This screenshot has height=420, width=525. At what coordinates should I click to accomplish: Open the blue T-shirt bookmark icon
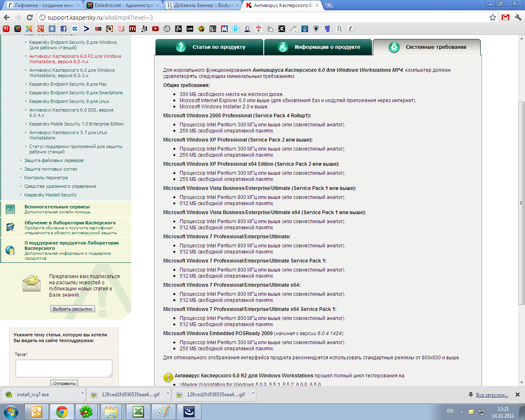click(328, 29)
